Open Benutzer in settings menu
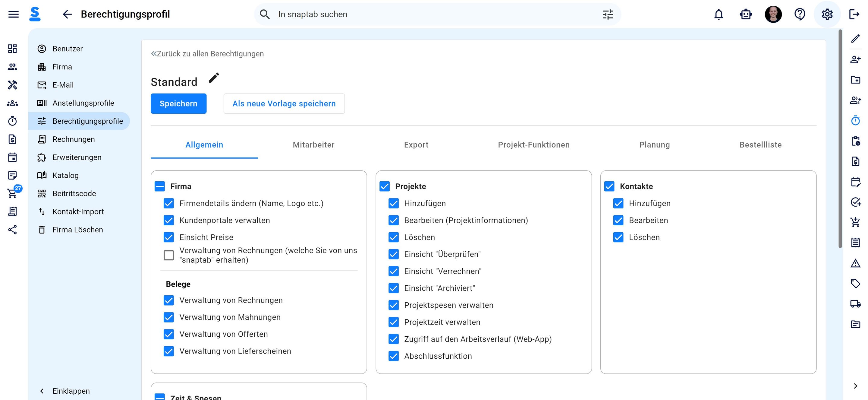868x400 pixels. [79, 49]
